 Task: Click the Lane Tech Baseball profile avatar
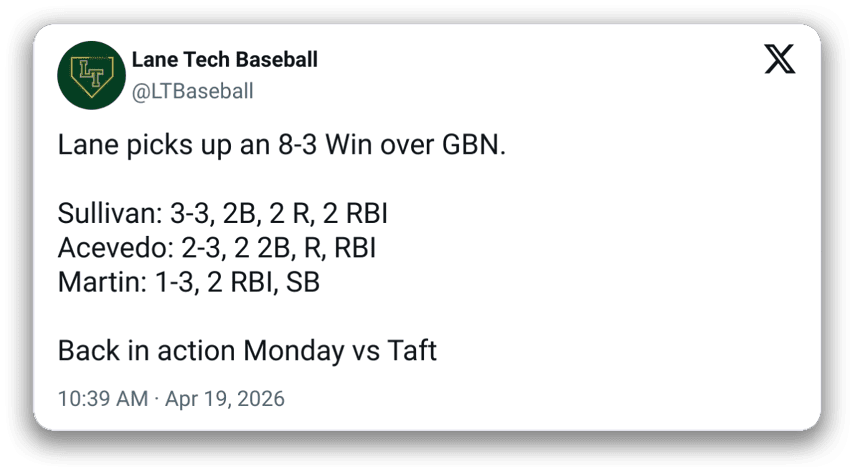pos(89,76)
